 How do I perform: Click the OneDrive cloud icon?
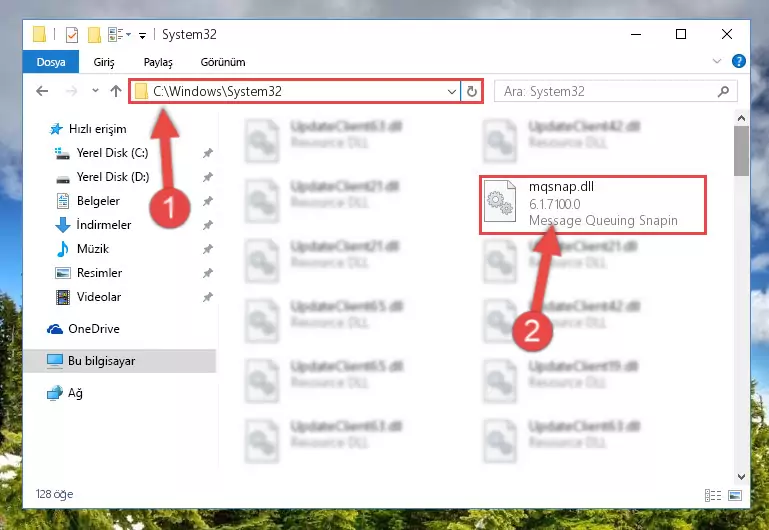coord(55,329)
